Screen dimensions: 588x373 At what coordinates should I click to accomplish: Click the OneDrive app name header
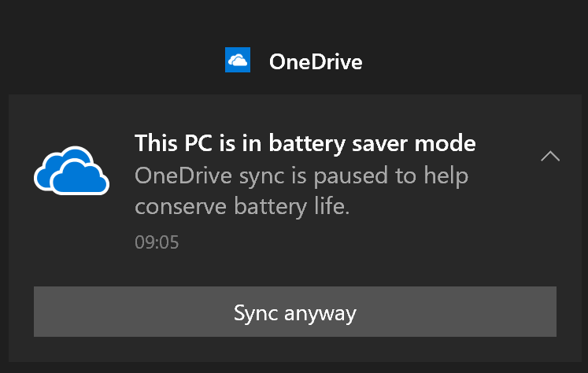coord(316,61)
